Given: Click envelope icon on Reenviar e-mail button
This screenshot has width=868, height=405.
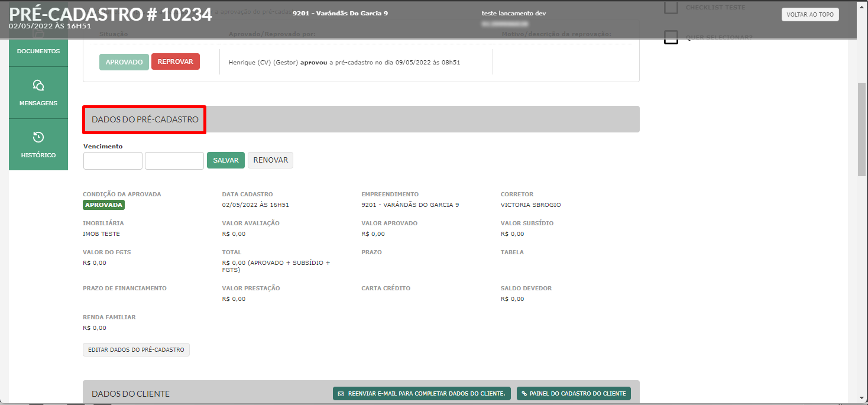Looking at the screenshot, I should tap(341, 394).
